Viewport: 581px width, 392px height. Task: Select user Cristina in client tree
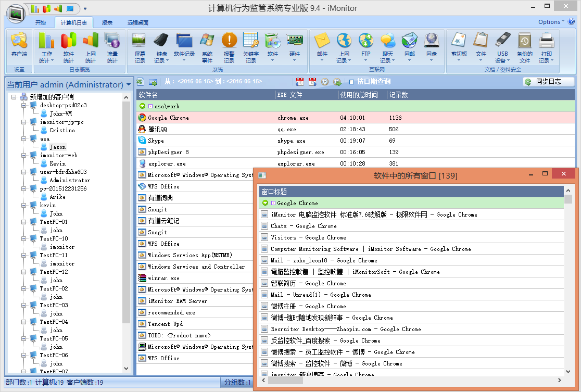pyautogui.click(x=62, y=130)
